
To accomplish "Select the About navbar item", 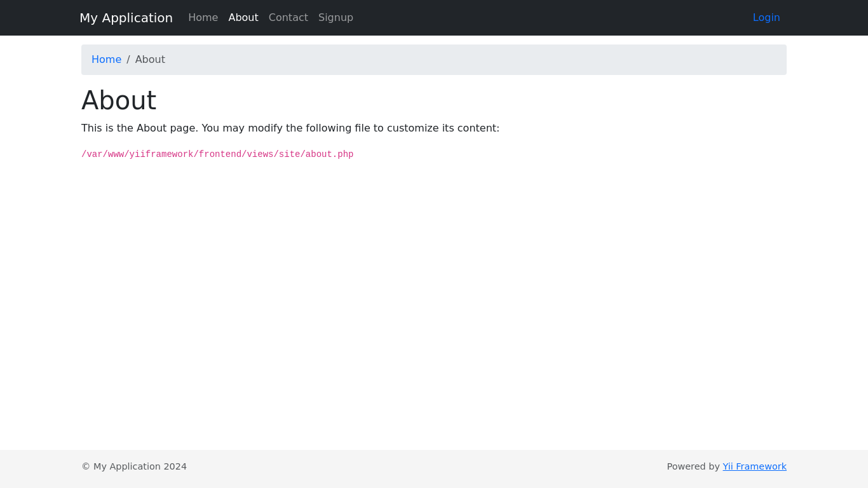I will [x=243, y=18].
